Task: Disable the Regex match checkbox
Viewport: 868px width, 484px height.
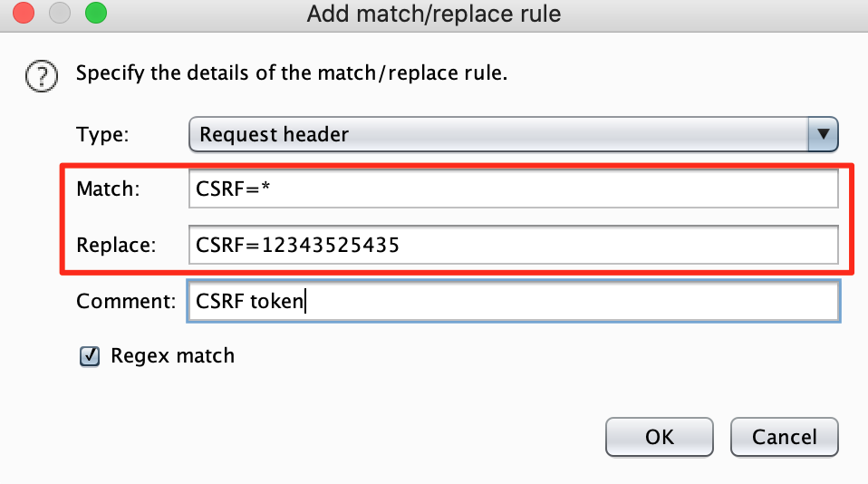Action: point(90,356)
